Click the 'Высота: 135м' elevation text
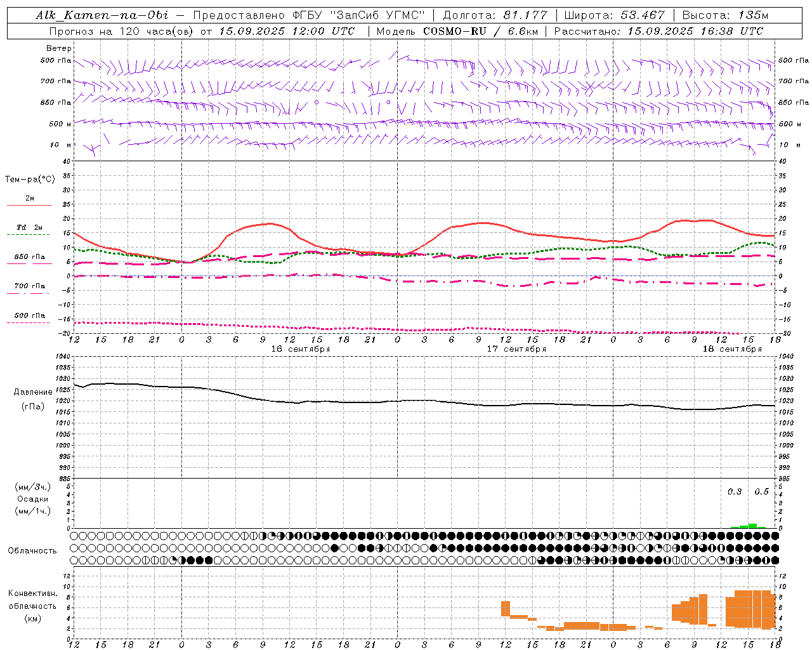The width and height of the screenshot is (812, 650). 724,15
